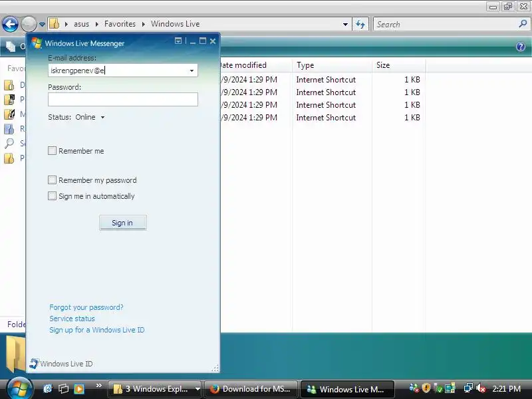The width and height of the screenshot is (532, 399).
Task: Switch to Firefox Download for MS taskbar button
Action: (x=251, y=389)
